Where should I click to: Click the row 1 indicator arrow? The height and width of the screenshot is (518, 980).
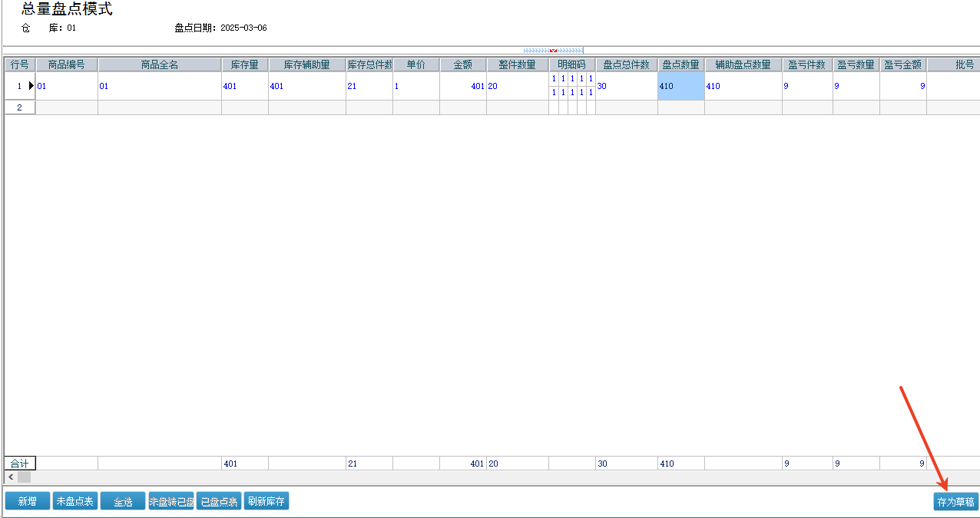point(31,86)
